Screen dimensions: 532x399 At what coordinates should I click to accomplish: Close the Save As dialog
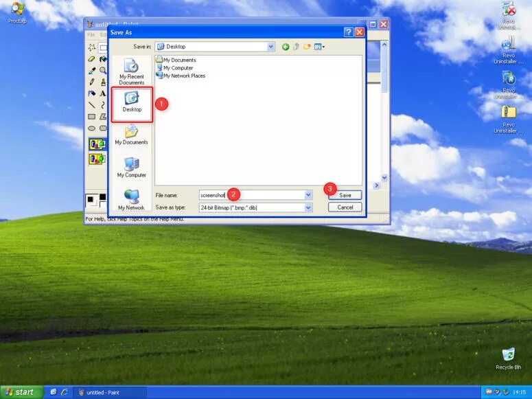(x=359, y=32)
